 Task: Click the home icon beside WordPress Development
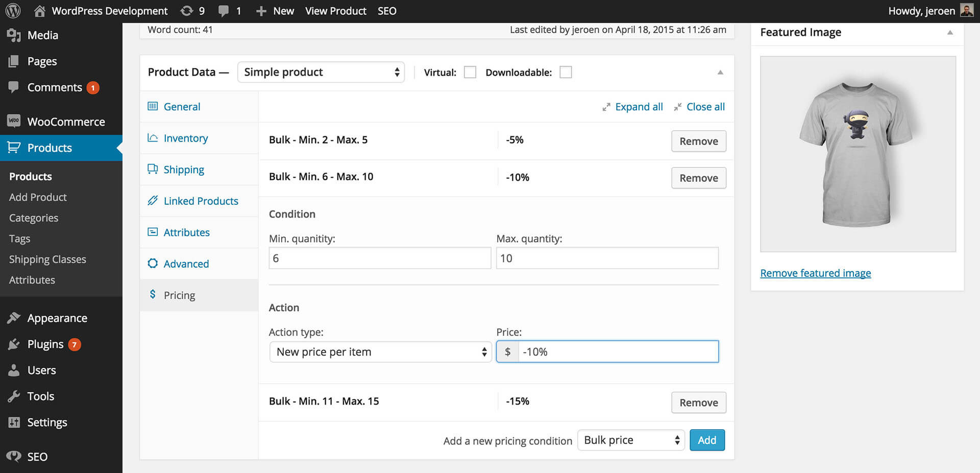tap(40, 11)
